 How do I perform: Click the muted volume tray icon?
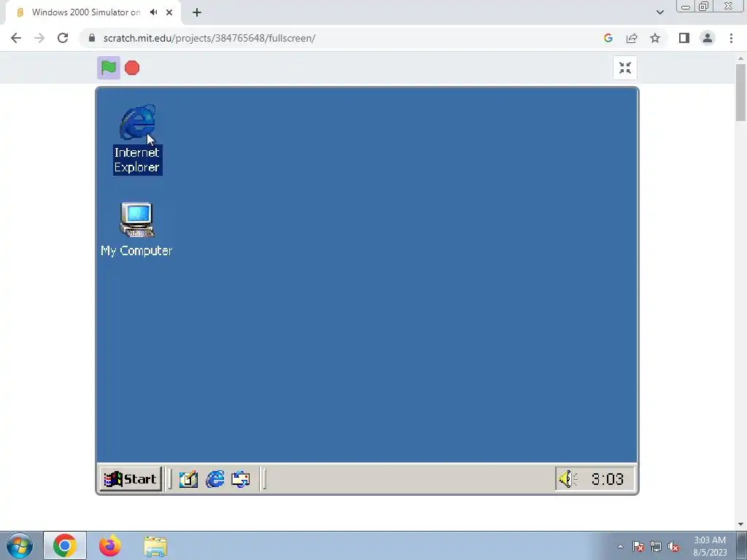673,546
